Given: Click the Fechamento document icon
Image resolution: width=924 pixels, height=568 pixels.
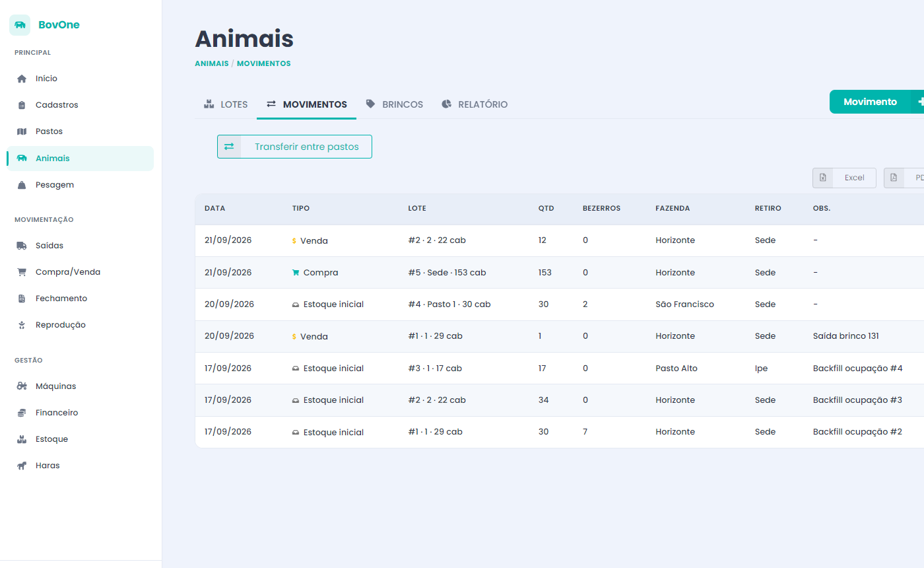Looking at the screenshot, I should [22, 299].
